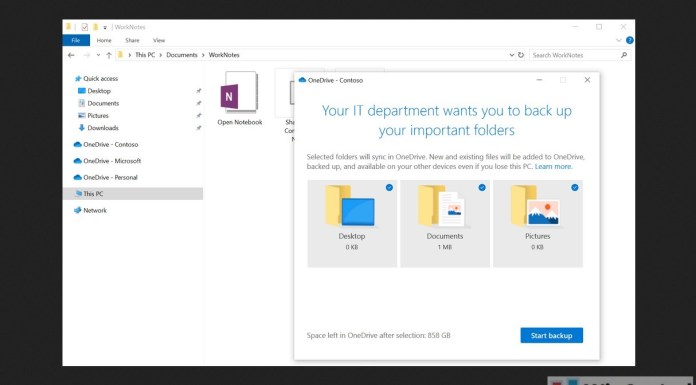Select the Pictures folder illustration in OneDrive
The width and height of the screenshot is (696, 385).
tap(535, 206)
